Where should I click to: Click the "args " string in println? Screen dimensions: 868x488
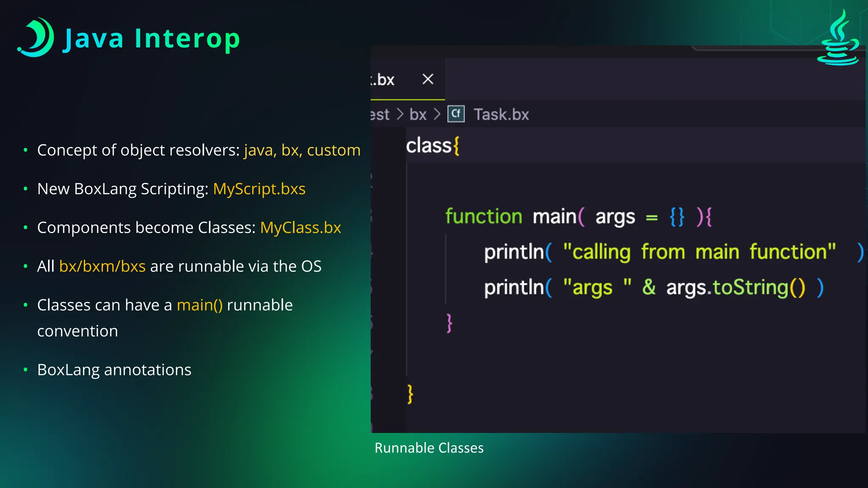click(597, 288)
